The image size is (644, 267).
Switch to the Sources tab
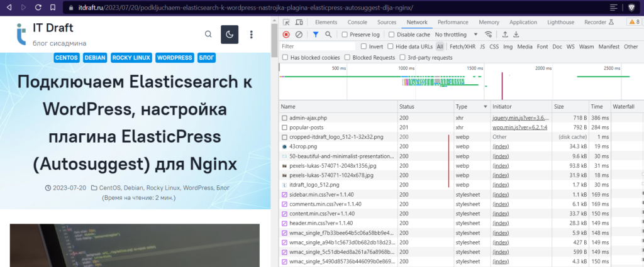387,22
